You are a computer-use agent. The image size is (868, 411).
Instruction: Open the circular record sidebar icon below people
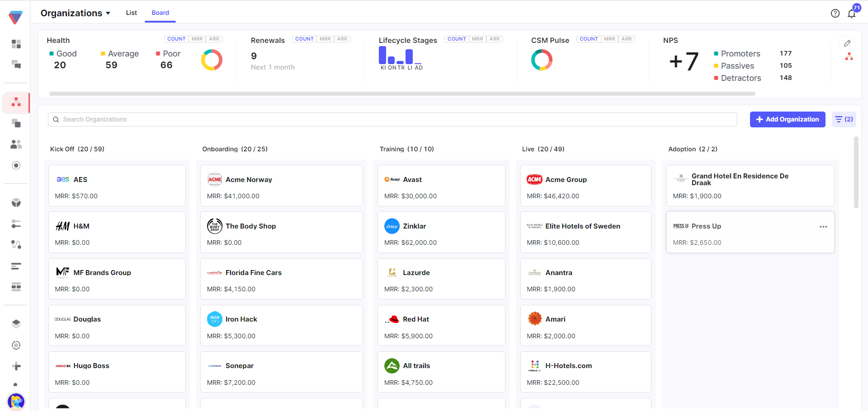point(16,165)
